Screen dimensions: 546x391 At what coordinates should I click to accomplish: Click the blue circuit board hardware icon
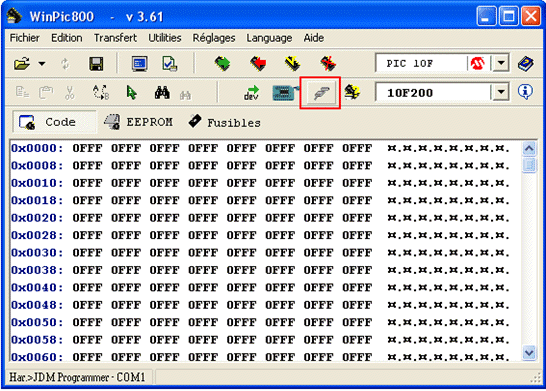[285, 93]
